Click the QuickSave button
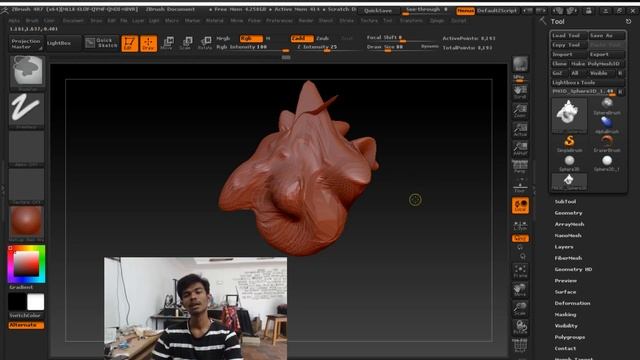Viewport: 640px width, 360px height. [378, 11]
